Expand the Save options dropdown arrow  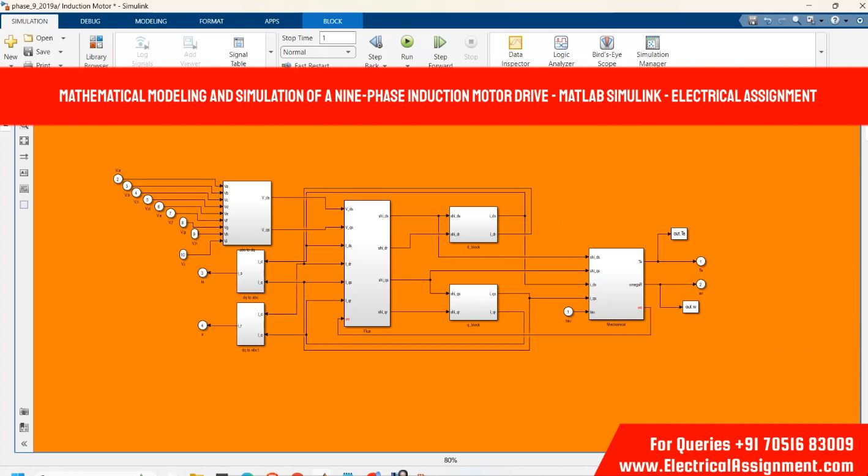tap(61, 52)
